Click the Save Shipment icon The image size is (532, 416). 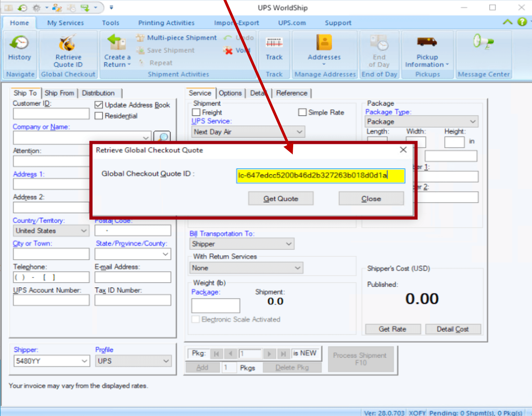(x=140, y=50)
